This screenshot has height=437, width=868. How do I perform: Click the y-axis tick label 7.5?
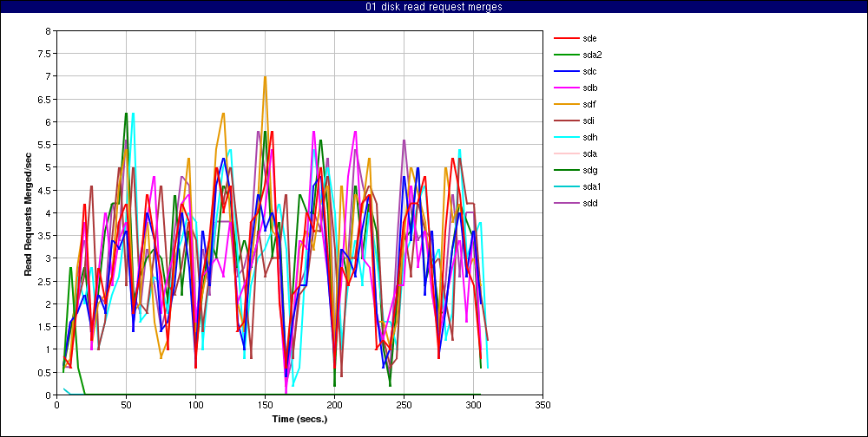tap(45, 54)
